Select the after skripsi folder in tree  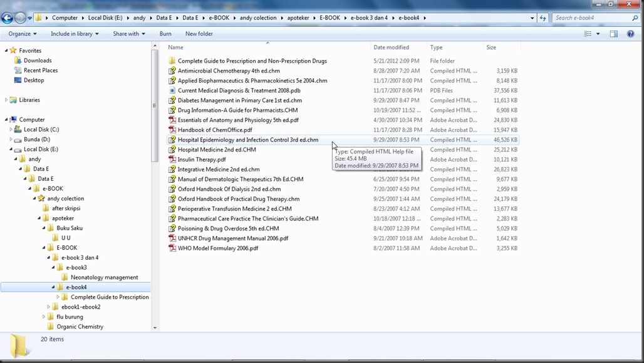coord(66,208)
